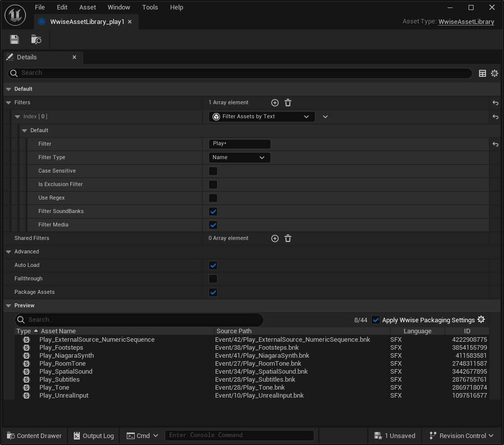Add a new Filters array element

[274, 103]
